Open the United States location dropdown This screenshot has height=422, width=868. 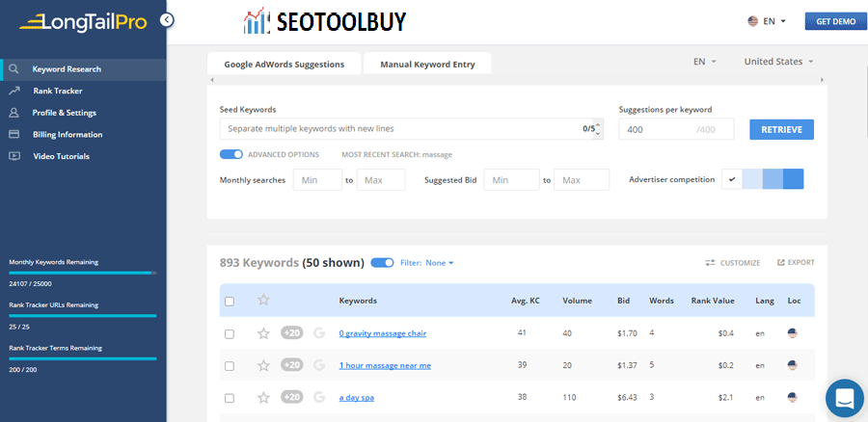click(778, 62)
